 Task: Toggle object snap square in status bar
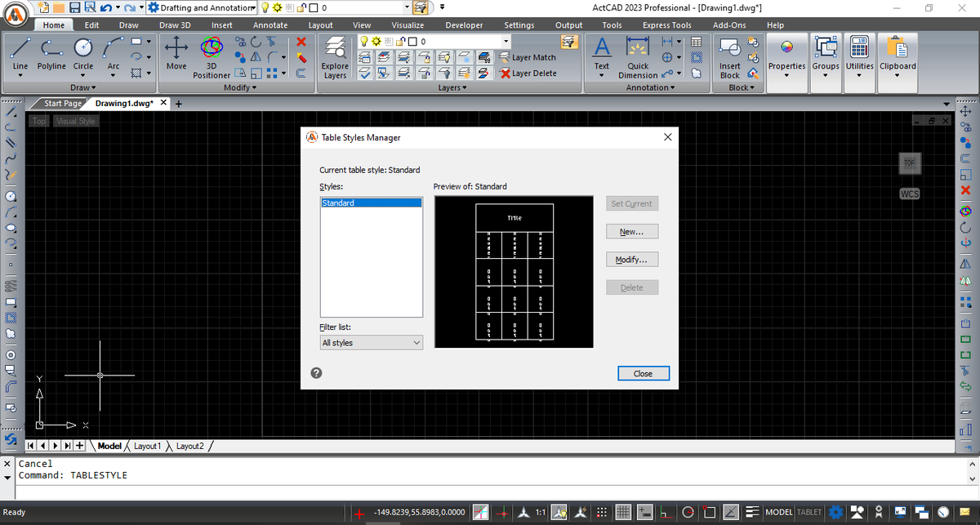point(710,513)
